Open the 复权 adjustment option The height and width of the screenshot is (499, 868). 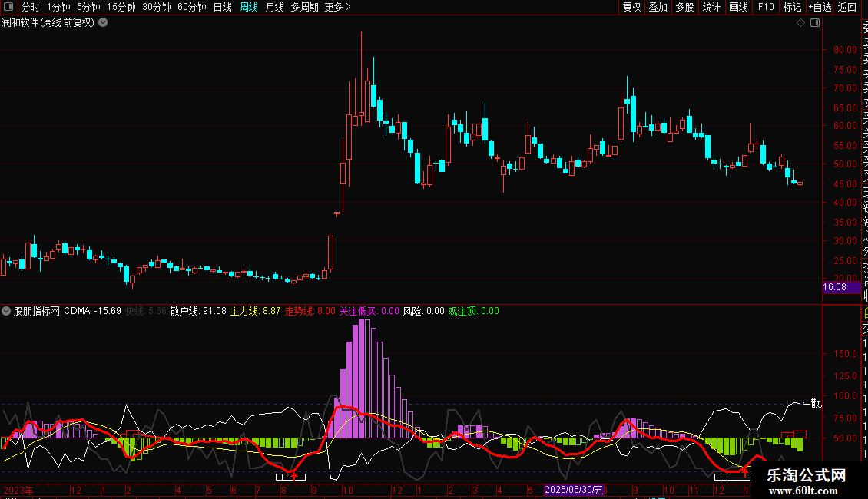[631, 7]
